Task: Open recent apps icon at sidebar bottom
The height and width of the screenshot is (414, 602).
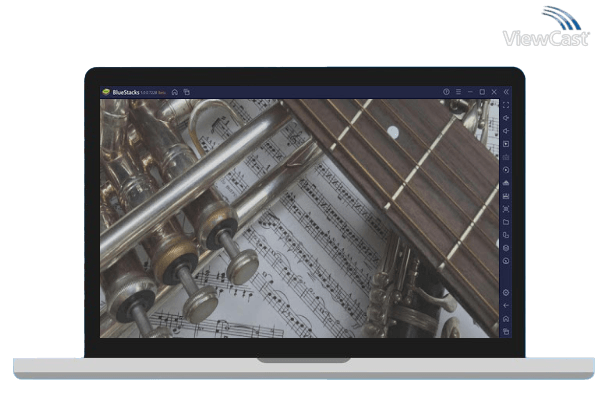Action: click(506, 332)
